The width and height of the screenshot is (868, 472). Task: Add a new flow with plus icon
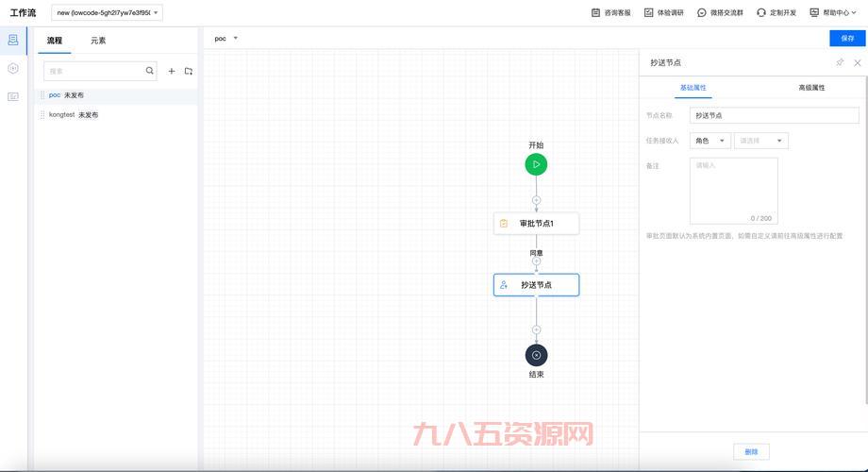coord(172,71)
